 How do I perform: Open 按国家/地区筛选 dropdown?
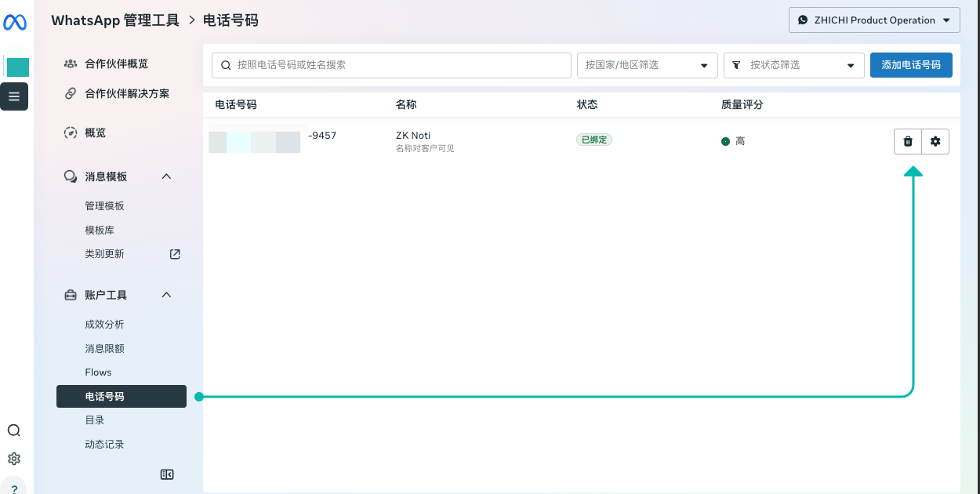pyautogui.click(x=648, y=65)
